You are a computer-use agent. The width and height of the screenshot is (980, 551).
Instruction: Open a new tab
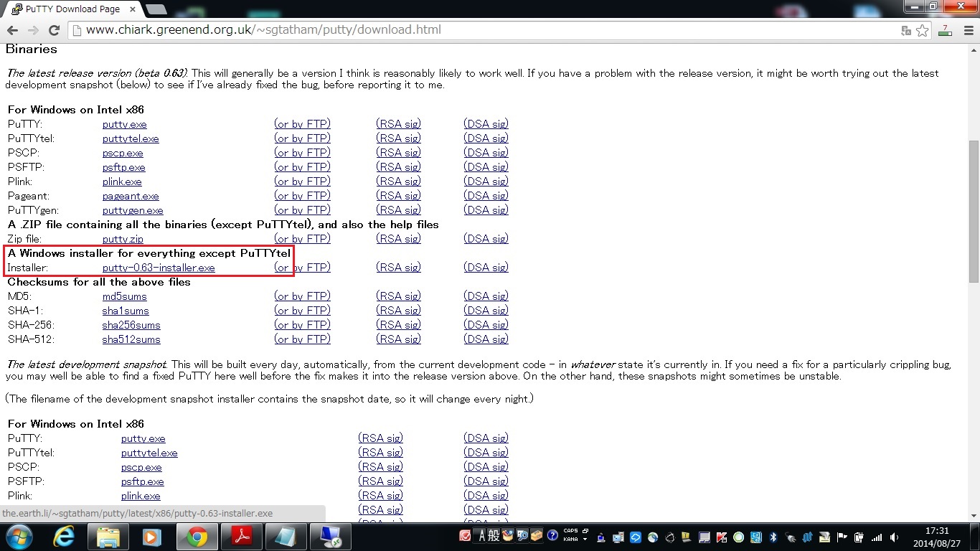click(x=156, y=9)
